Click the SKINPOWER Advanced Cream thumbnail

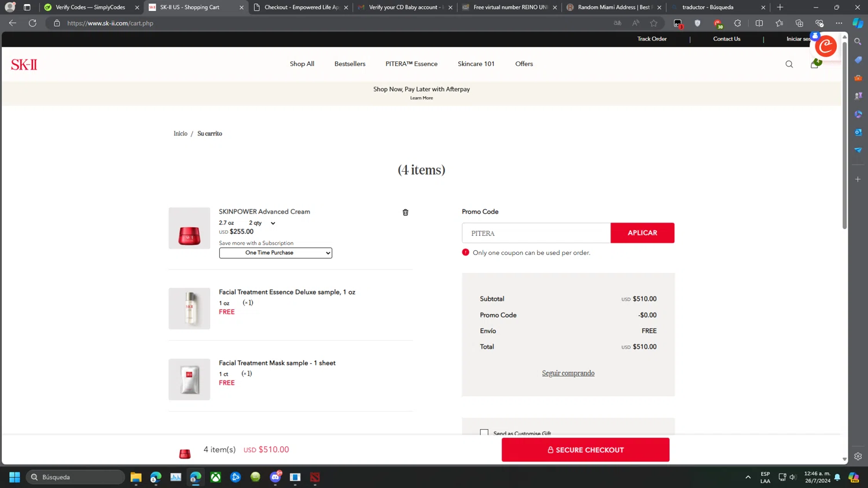189,228
